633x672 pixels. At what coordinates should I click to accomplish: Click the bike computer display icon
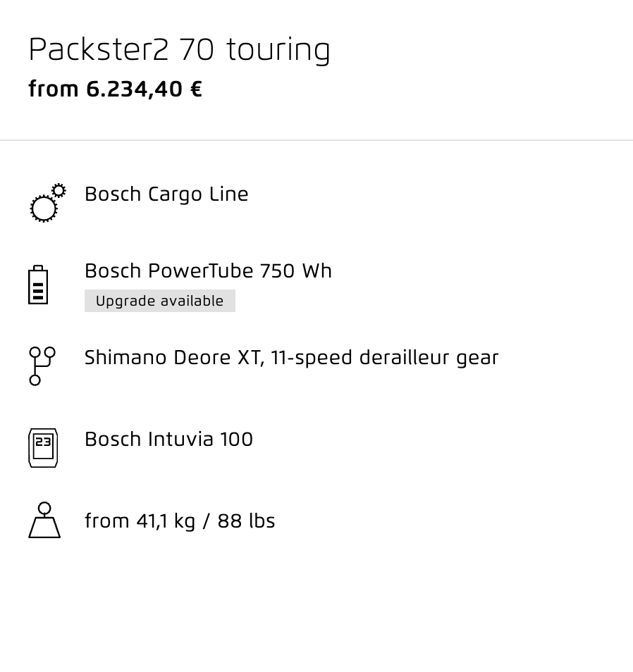[43, 447]
